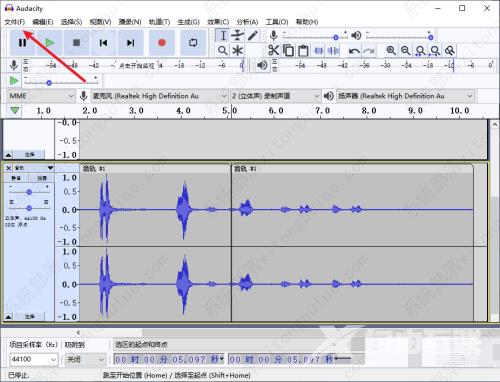Toggle Solo on the stereo audio track

(42, 178)
